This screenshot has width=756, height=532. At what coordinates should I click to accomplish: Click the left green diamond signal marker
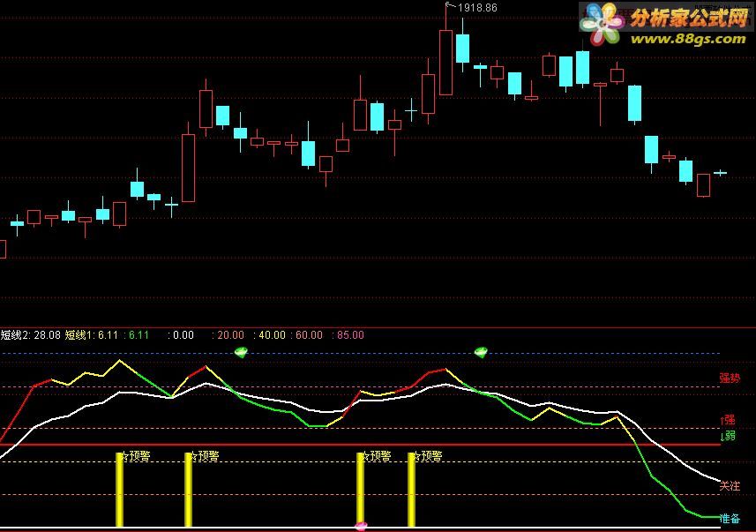[x=241, y=352]
